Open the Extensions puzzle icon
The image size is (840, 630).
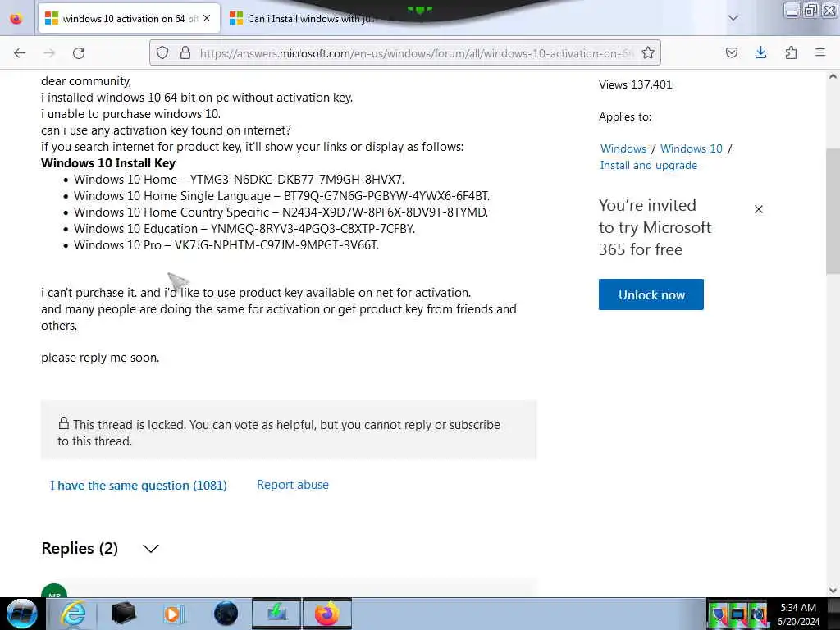[x=791, y=52]
